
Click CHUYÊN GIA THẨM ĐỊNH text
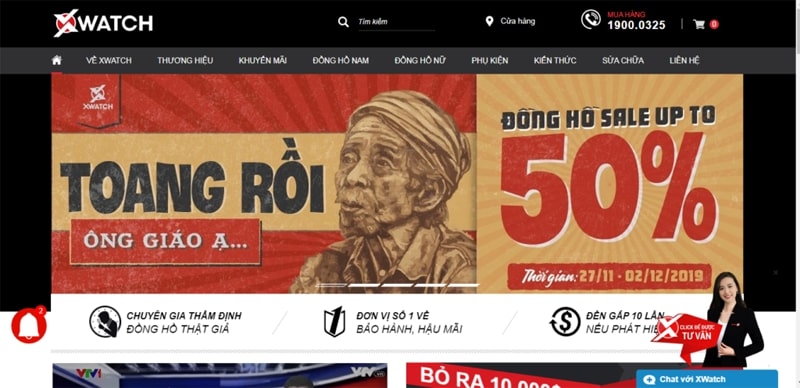[184, 316]
